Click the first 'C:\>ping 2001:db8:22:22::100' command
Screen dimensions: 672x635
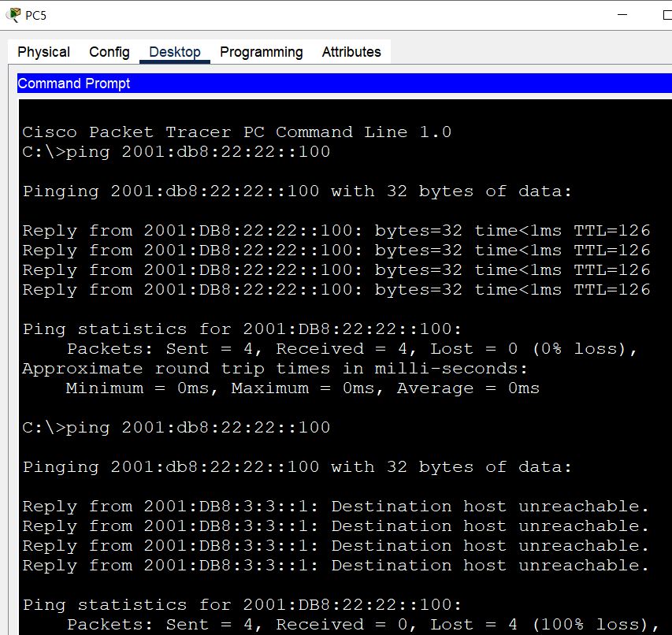[176, 152]
